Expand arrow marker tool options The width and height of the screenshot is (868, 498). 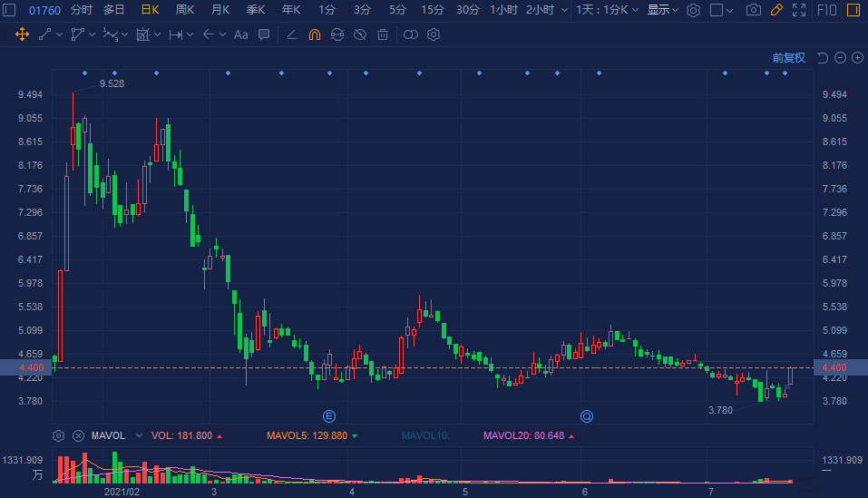coord(222,34)
